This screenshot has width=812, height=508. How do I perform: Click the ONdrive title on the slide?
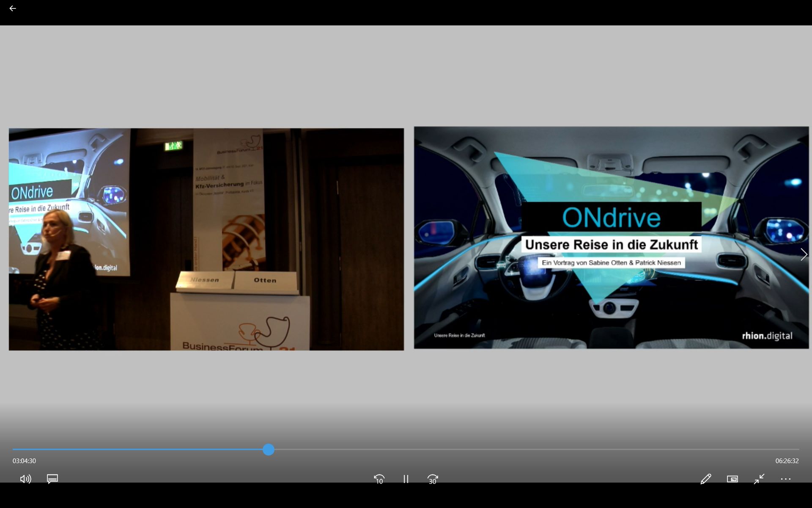pyautogui.click(x=611, y=217)
